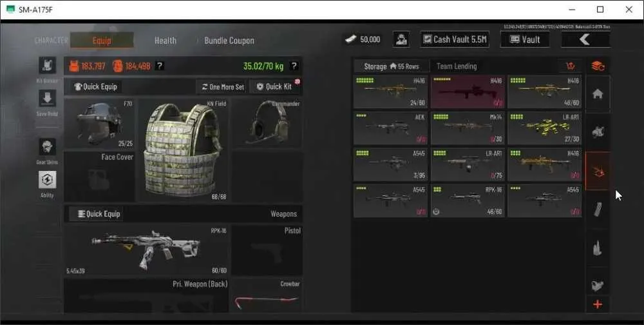Select the home storage category icon
Screen dimensions: 644x325
coord(598,94)
